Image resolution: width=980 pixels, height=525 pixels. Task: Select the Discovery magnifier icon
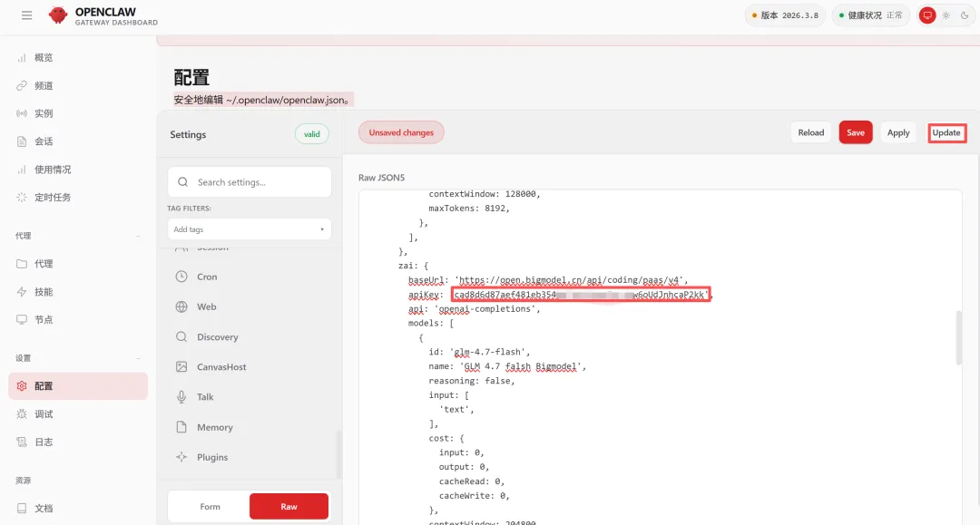pyautogui.click(x=181, y=336)
